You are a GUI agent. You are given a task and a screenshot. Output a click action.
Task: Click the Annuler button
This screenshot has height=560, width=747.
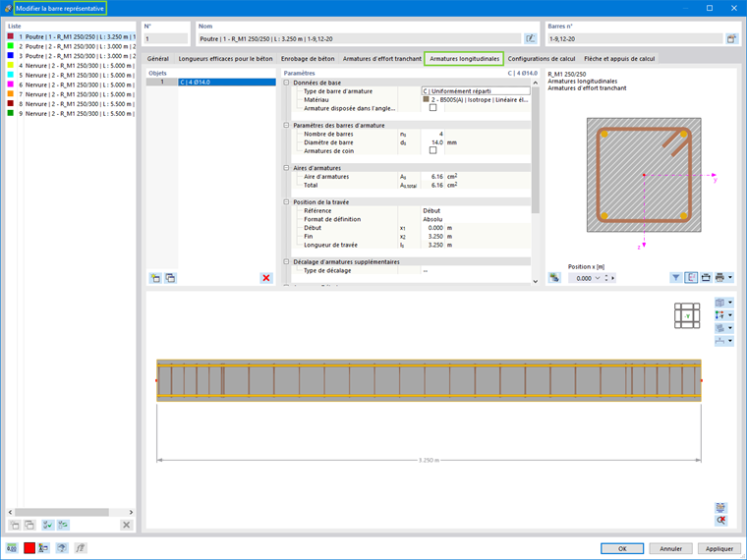click(x=670, y=548)
